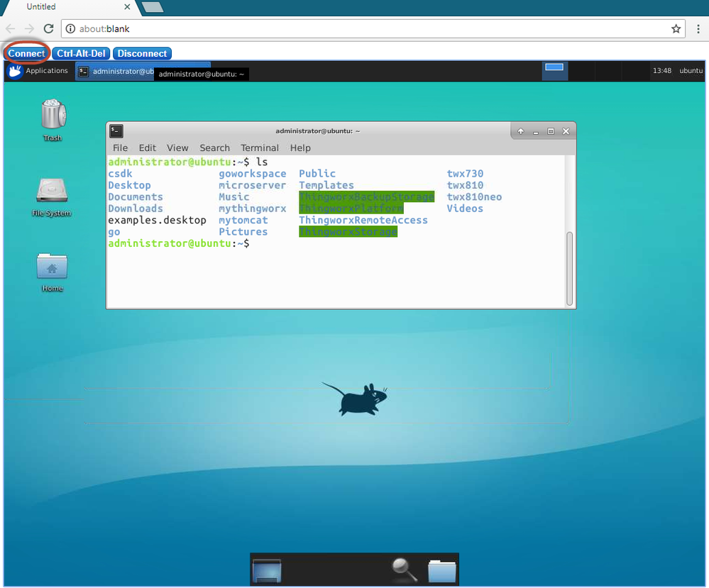Close the Untitled browser tab

tap(127, 7)
